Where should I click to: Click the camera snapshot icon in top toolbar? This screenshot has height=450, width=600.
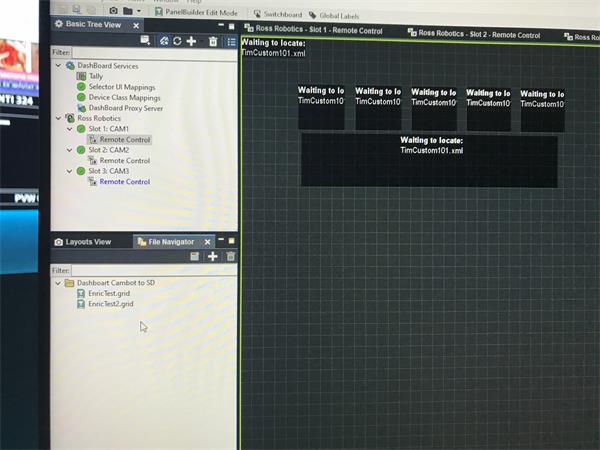(113, 11)
